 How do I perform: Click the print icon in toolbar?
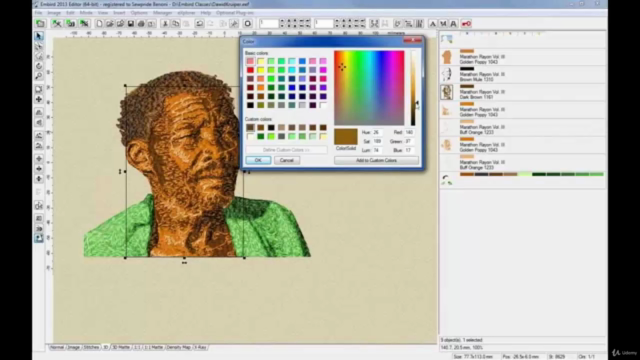pos(141,24)
